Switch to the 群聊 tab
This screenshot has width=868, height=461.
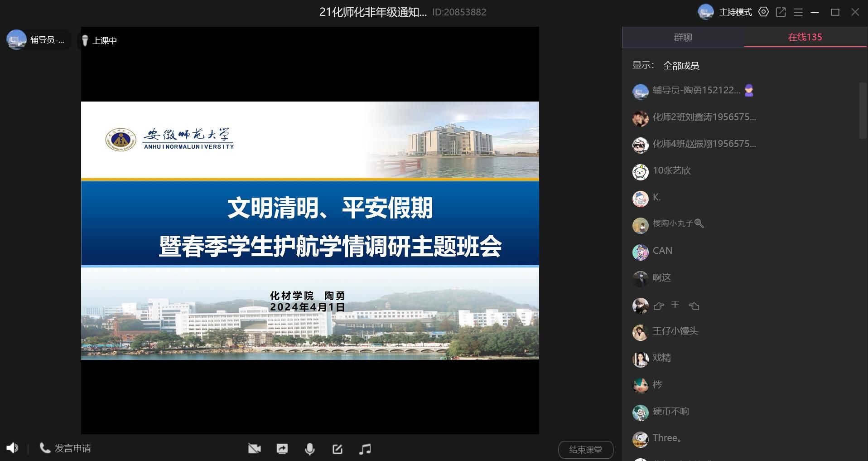point(683,37)
